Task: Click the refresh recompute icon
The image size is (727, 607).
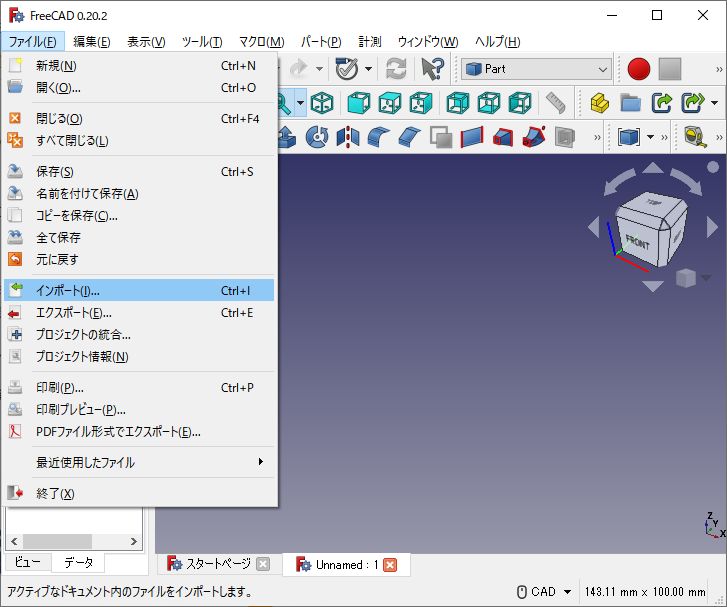Action: 396,69
